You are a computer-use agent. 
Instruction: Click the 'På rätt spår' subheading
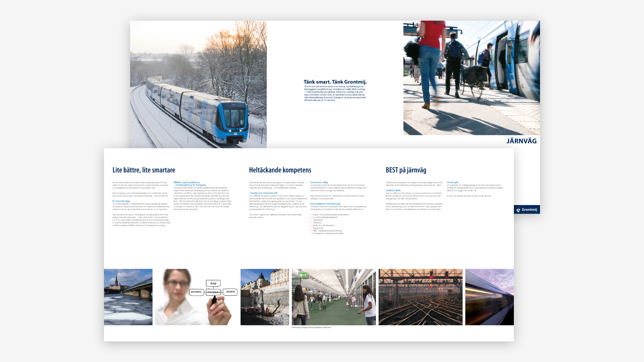pos(452,182)
